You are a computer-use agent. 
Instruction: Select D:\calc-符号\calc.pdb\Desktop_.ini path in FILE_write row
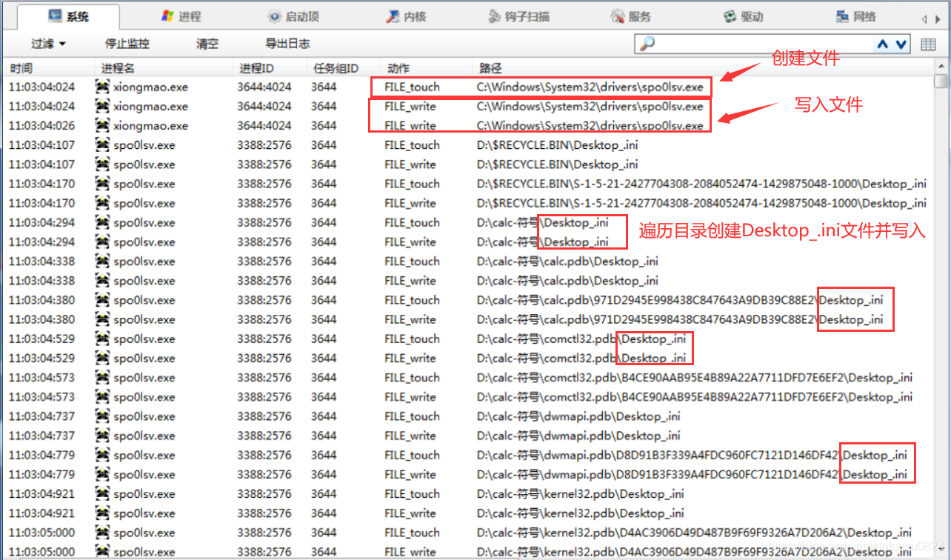pos(567,280)
